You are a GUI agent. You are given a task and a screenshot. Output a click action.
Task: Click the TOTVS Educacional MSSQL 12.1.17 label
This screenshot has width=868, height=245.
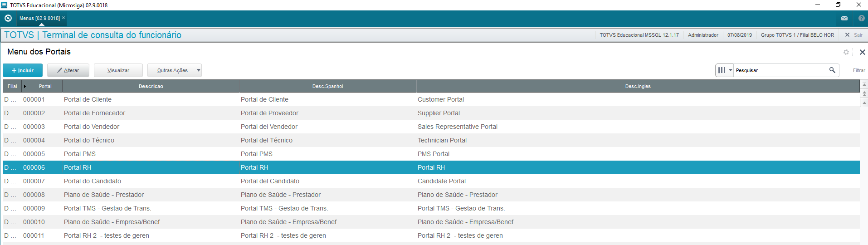tap(639, 35)
